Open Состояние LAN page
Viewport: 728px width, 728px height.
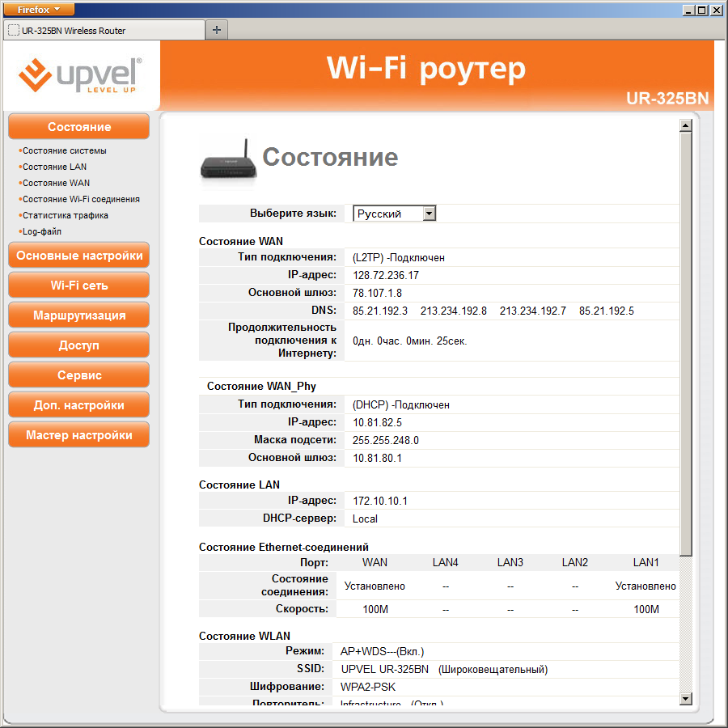coord(54,167)
